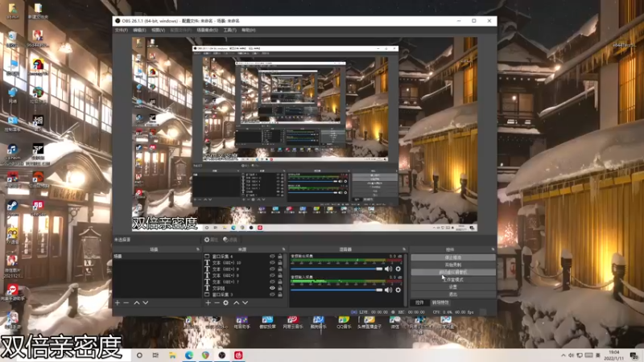
Task: Hide the visible text source above 窗口采集 3
Action: (272, 288)
